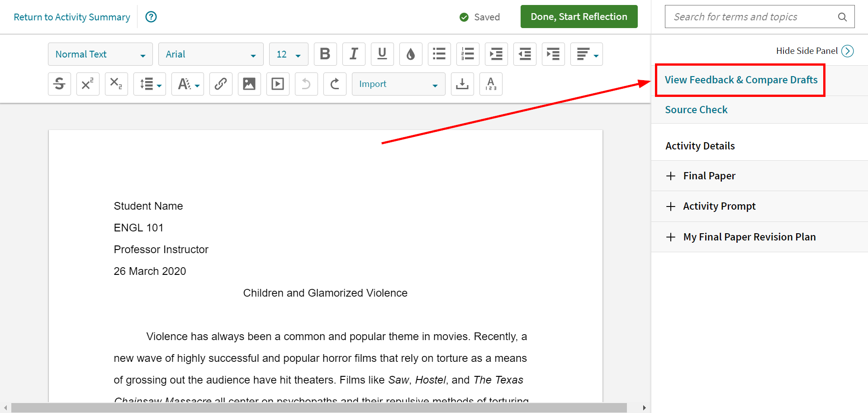Apply strikethrough formatting
The image size is (868, 413).
pos(59,84)
